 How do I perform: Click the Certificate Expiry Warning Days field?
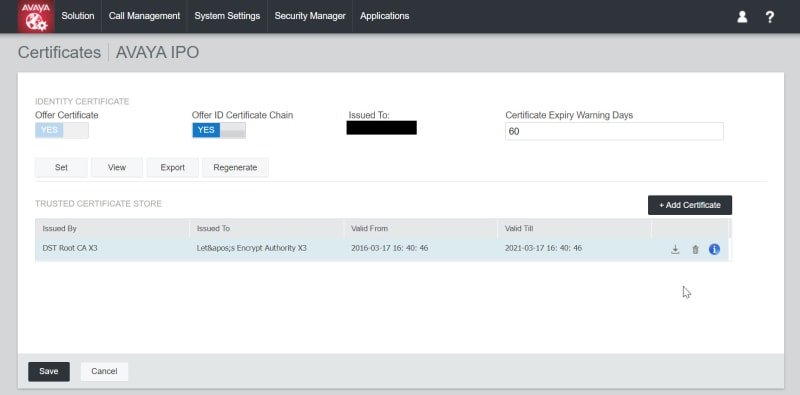(614, 131)
